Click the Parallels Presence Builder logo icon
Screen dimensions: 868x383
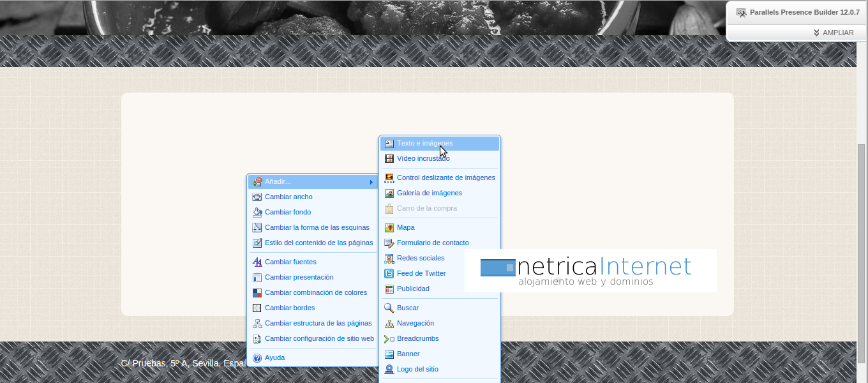[x=741, y=13]
